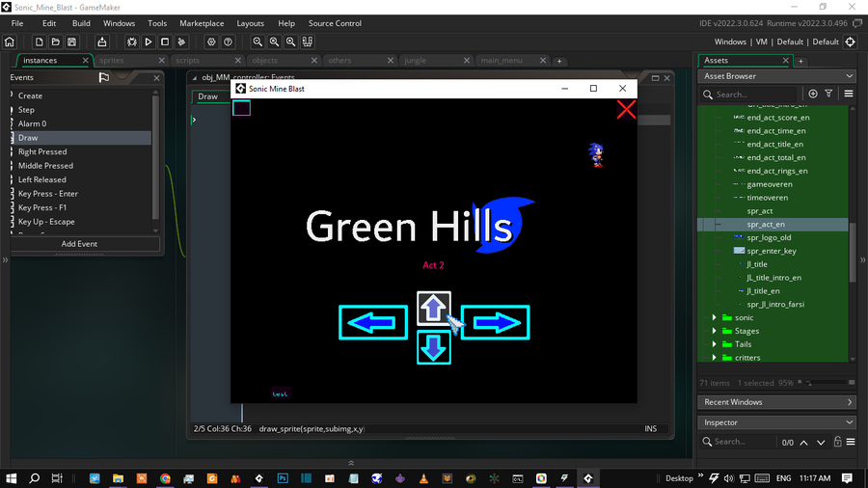Click the Events panel flag icon
The height and width of the screenshot is (488, 868).
point(103,77)
